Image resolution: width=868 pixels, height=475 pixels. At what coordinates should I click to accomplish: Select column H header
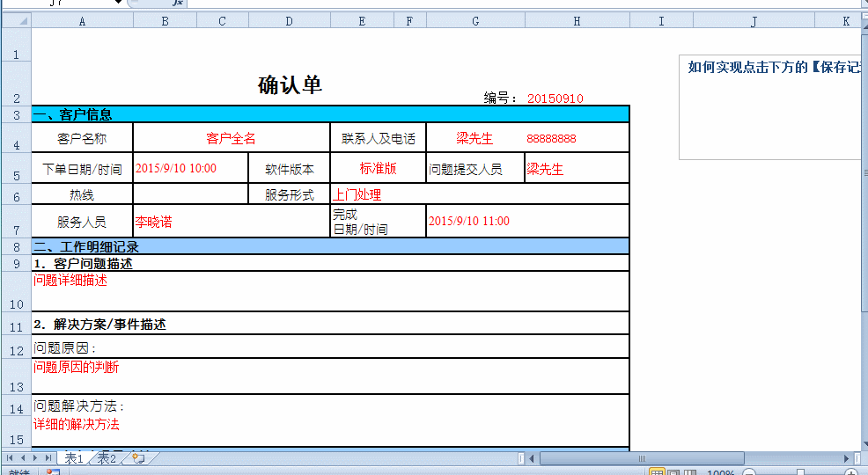point(577,21)
